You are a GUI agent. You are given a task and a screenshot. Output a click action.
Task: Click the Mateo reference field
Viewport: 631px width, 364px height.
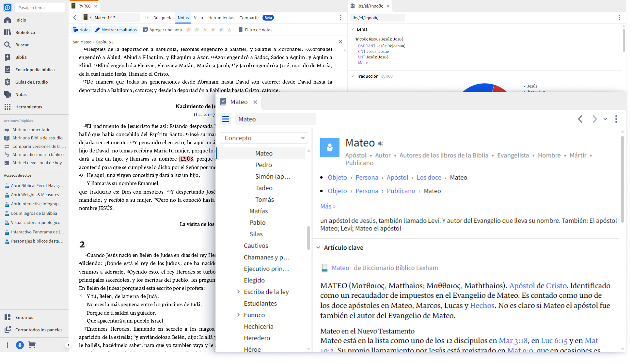pos(275,119)
